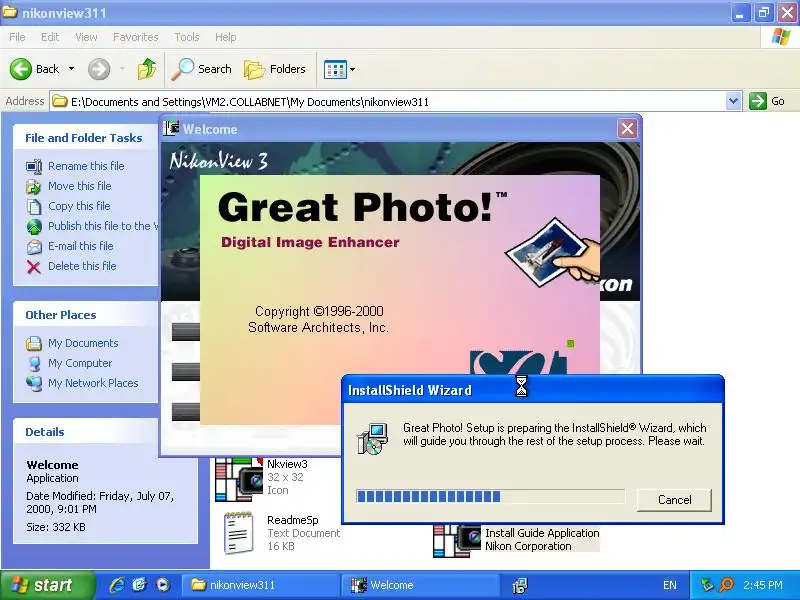This screenshot has width=800, height=600.
Task: Switch to Welcome taskbar button
Action: 419,585
